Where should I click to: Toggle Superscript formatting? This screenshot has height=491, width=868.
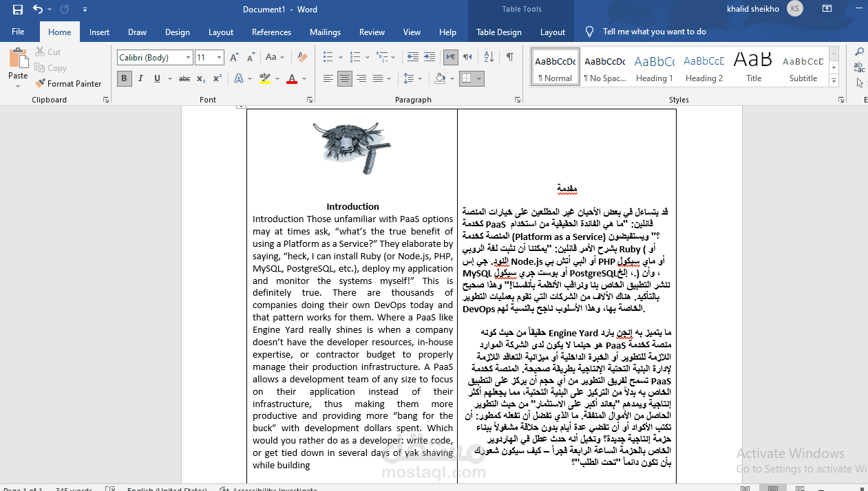217,78
